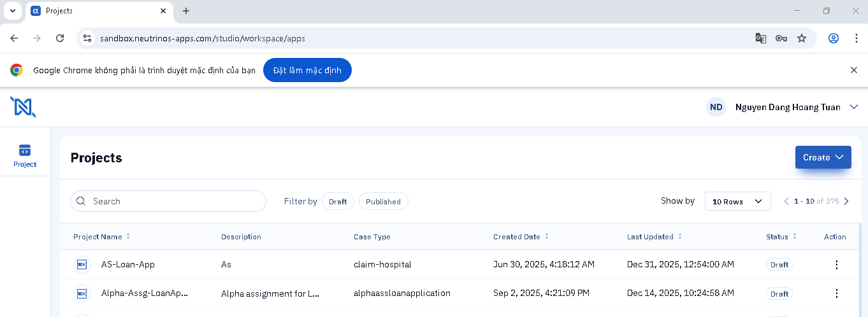Click the Alpha-Assg-LoanApp project icon
Viewport: 868px width, 317px height.
(x=82, y=293)
